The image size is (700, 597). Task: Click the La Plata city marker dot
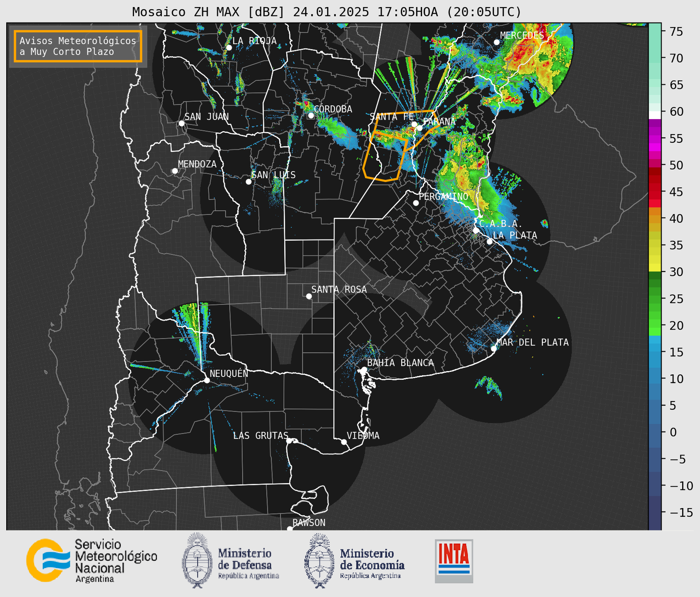490,242
